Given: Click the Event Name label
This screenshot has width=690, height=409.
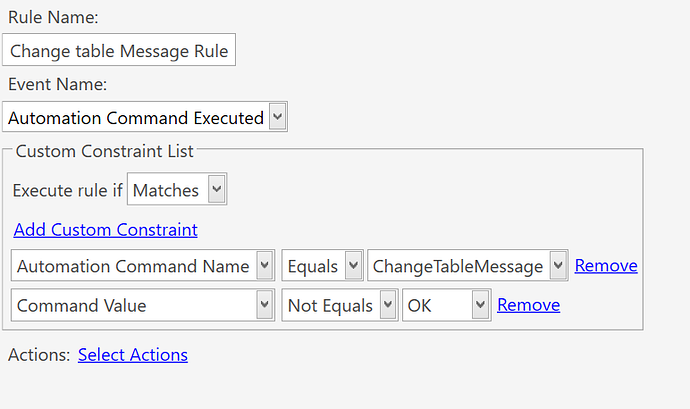Looking at the screenshot, I should tap(57, 84).
